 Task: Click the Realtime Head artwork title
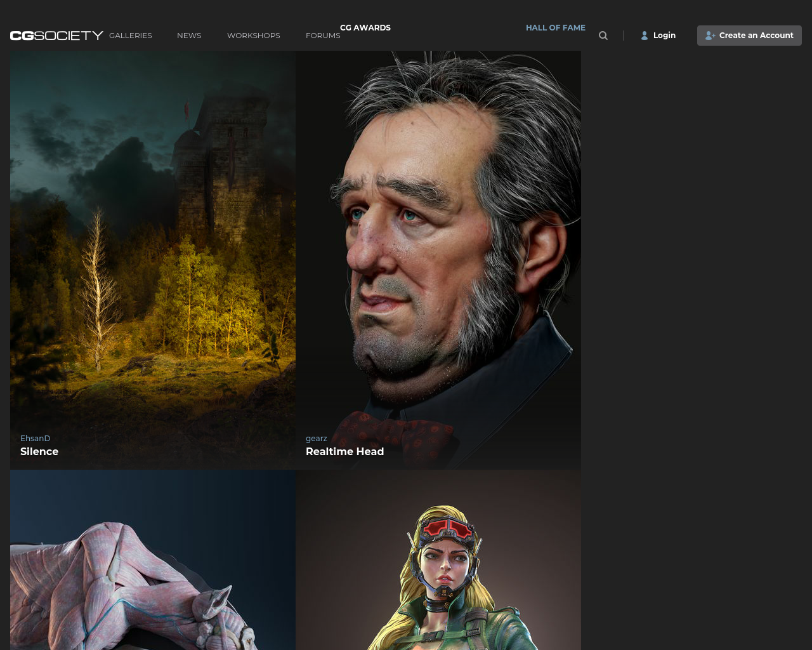click(344, 451)
